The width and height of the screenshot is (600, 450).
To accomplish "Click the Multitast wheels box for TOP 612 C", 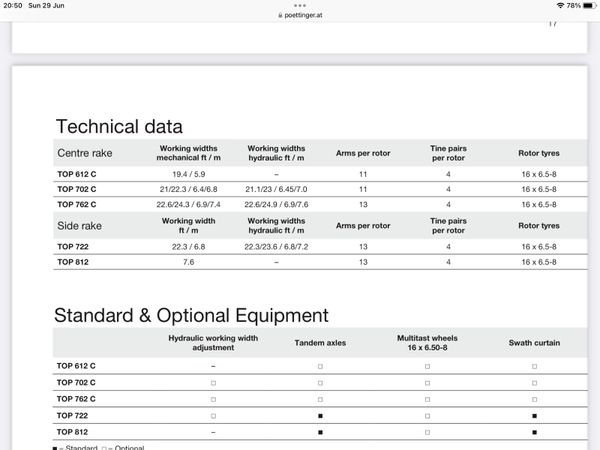I will pos(427,366).
